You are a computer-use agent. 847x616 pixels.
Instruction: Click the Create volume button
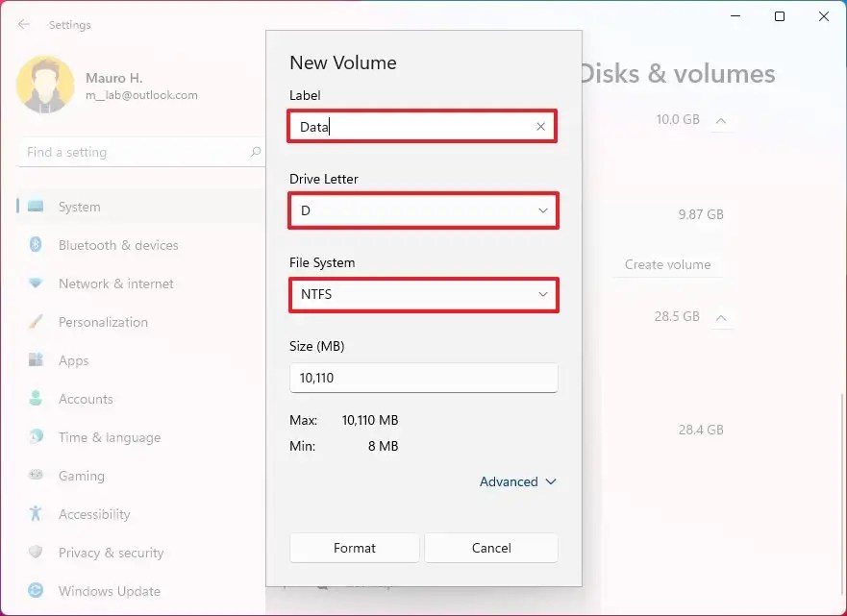coord(668,264)
